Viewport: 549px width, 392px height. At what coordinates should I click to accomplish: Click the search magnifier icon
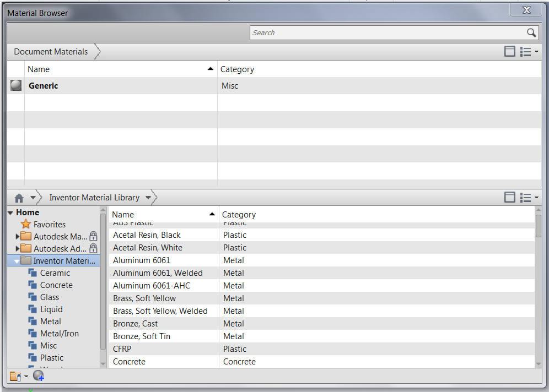(532, 32)
